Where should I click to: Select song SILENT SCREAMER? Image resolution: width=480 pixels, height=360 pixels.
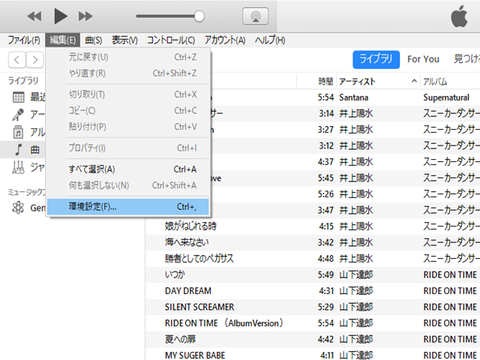pos(199,307)
